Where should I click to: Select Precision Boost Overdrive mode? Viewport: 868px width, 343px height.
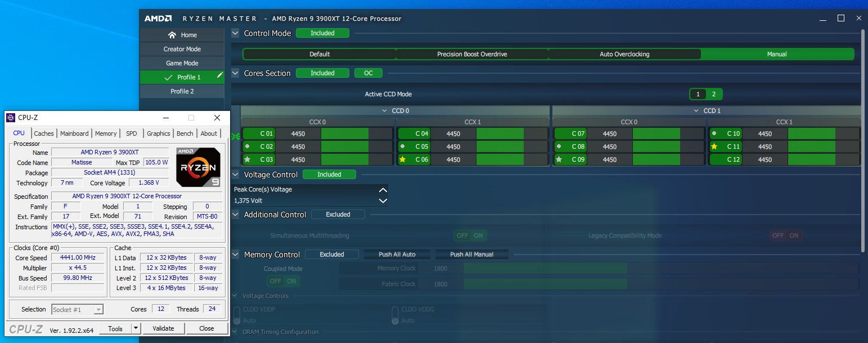[472, 54]
